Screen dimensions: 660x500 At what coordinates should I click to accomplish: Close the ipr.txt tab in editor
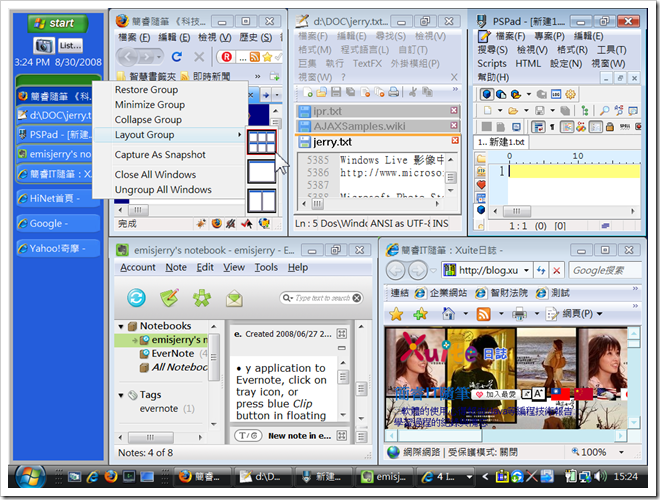pyautogui.click(x=454, y=110)
